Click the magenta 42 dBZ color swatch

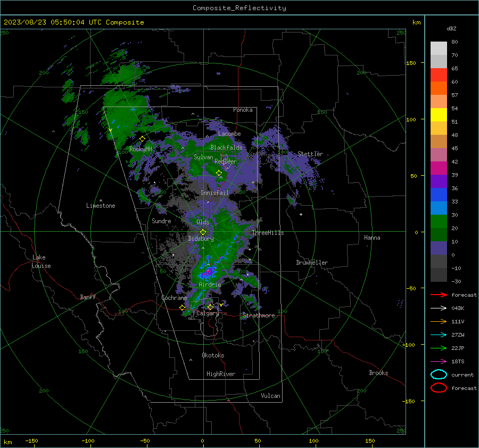click(x=439, y=168)
